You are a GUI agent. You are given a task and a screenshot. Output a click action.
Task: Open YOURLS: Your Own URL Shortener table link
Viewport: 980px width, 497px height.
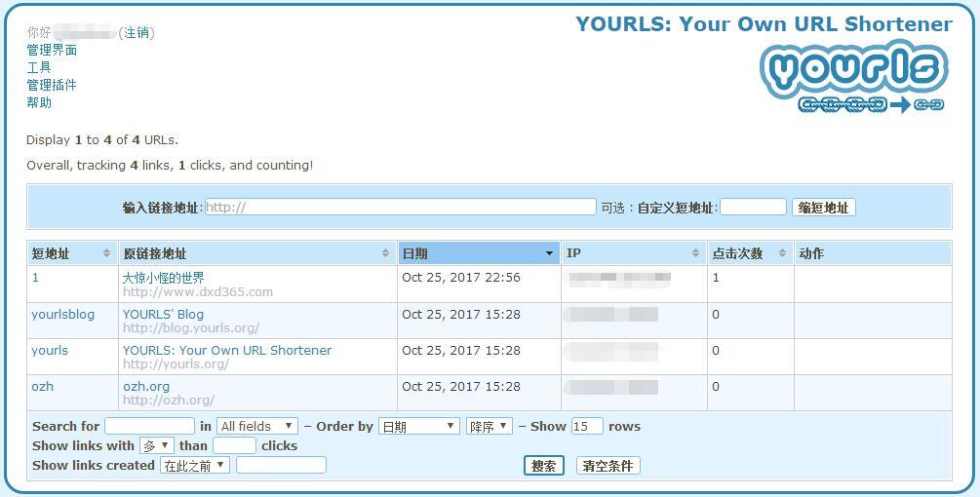tap(227, 350)
